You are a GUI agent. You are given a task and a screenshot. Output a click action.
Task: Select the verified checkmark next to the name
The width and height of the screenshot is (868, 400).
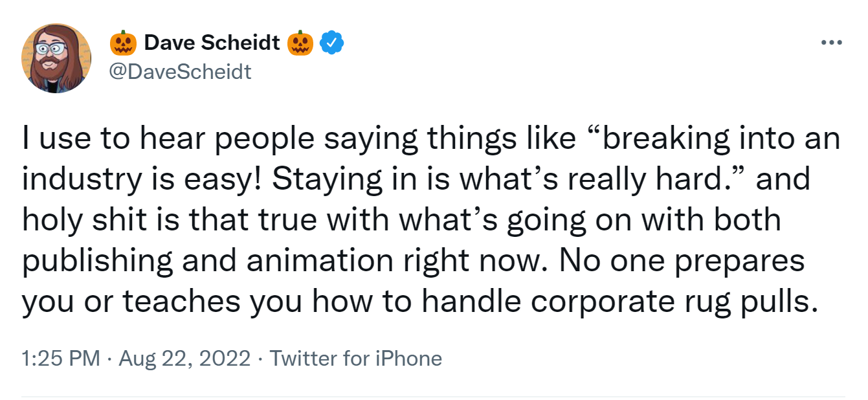point(332,41)
